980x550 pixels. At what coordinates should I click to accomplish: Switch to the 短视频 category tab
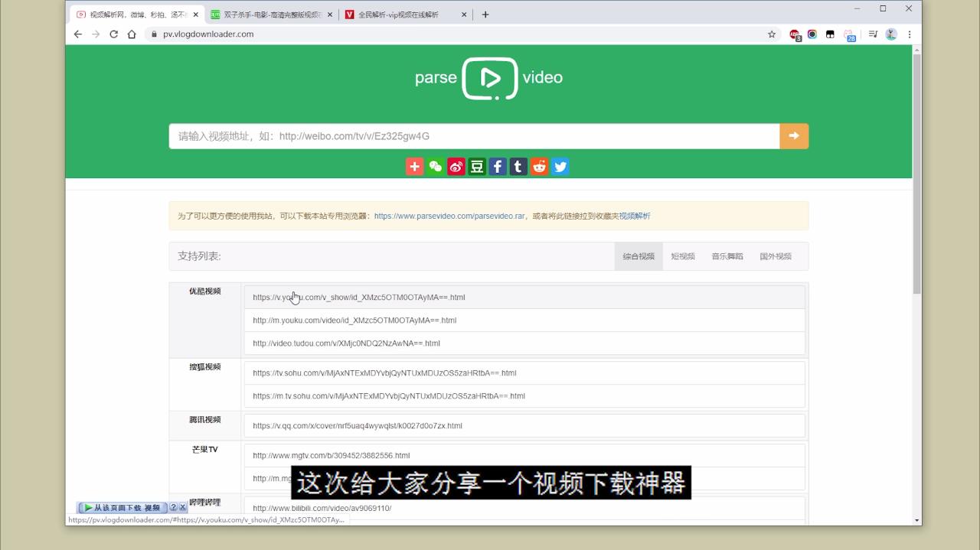pyautogui.click(x=682, y=255)
